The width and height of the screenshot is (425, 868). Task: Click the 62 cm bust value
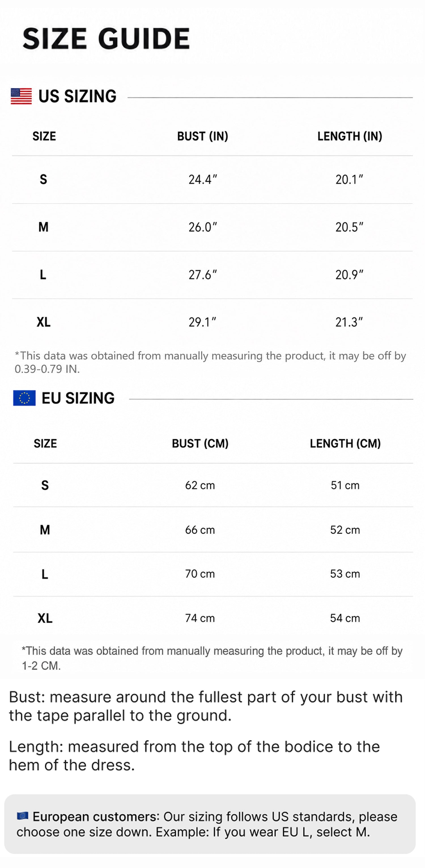click(x=200, y=485)
